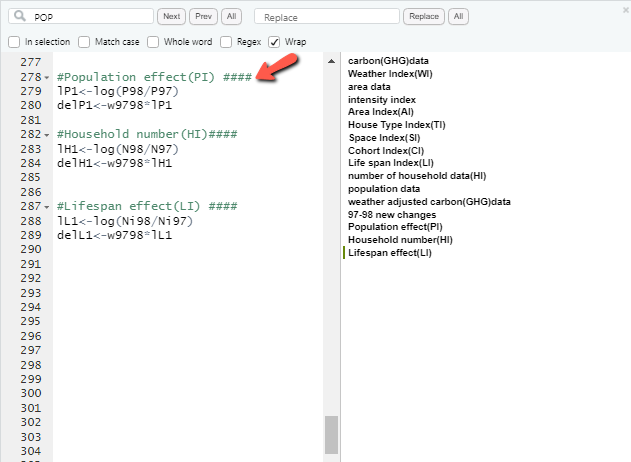Click code line lH1<-log(N98/N97)
631x462 pixels.
(118, 149)
